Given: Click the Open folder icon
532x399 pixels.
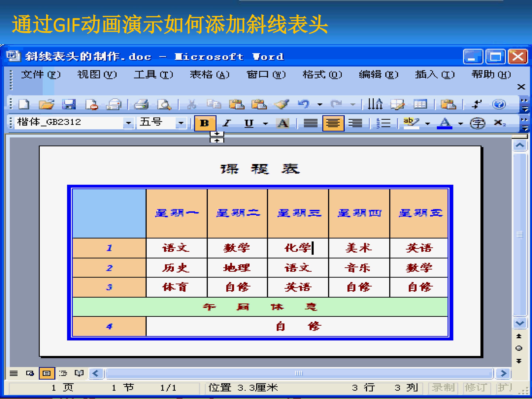Looking at the screenshot, I should [46, 104].
